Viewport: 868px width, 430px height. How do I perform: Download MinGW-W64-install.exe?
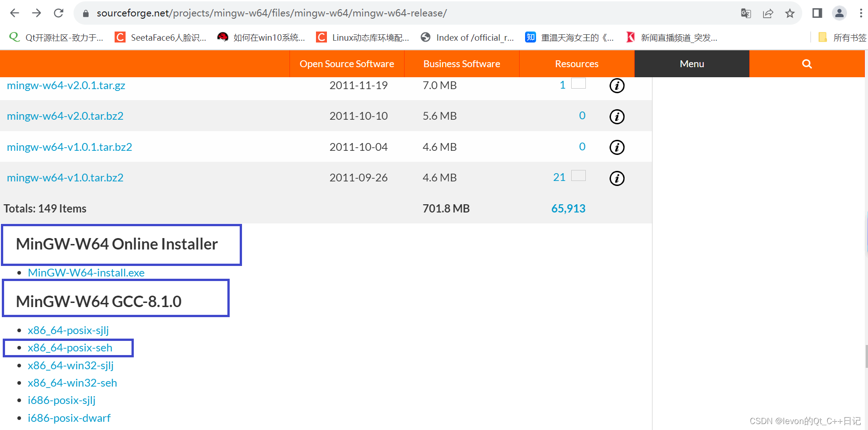click(86, 273)
